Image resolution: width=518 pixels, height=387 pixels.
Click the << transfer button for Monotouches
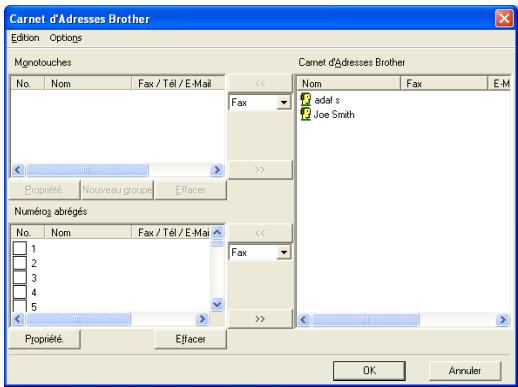coord(260,83)
